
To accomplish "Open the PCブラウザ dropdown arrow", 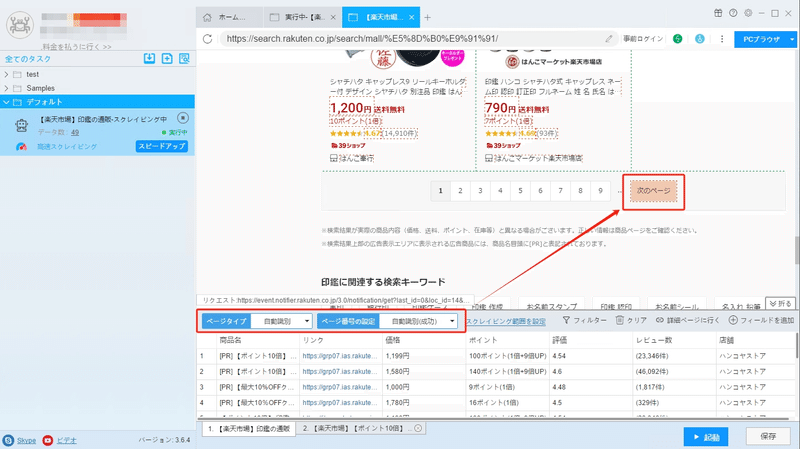I will (x=792, y=39).
